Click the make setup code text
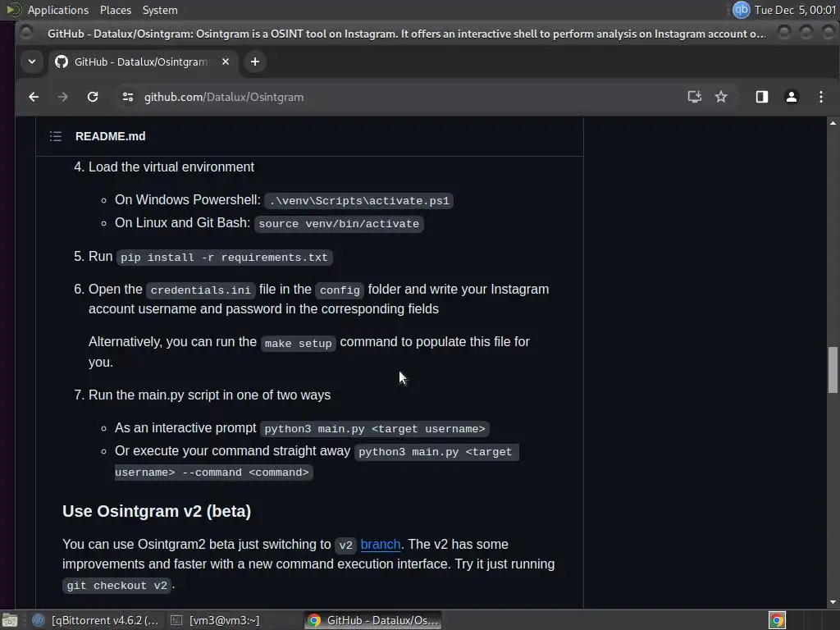Viewport: 840px width, 630px height. [x=299, y=343]
